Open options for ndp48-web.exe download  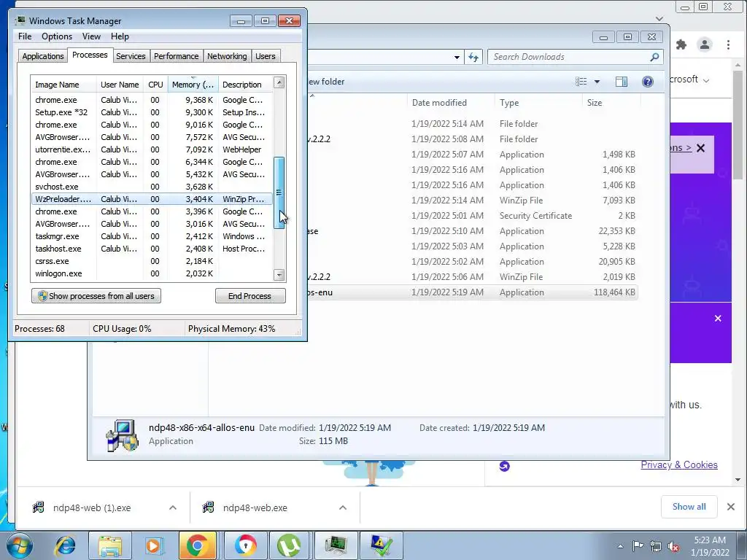(x=343, y=507)
